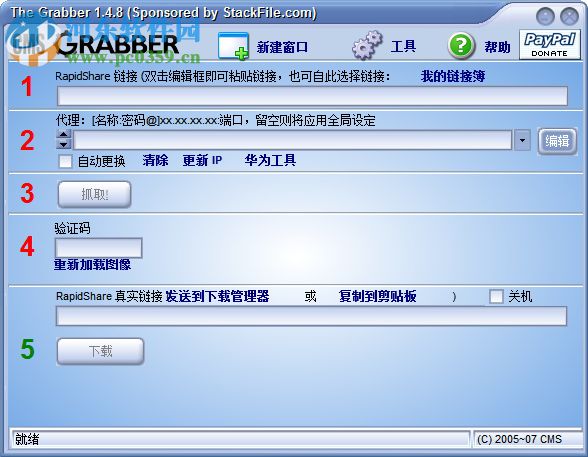Click the PayPal Donate button
588x457 pixels.
tap(549, 45)
